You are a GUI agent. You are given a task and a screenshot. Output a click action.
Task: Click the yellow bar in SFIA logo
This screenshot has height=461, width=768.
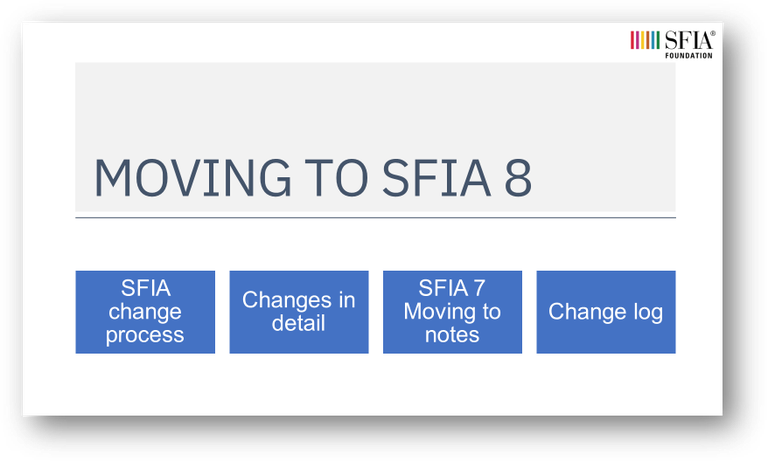tap(643, 40)
